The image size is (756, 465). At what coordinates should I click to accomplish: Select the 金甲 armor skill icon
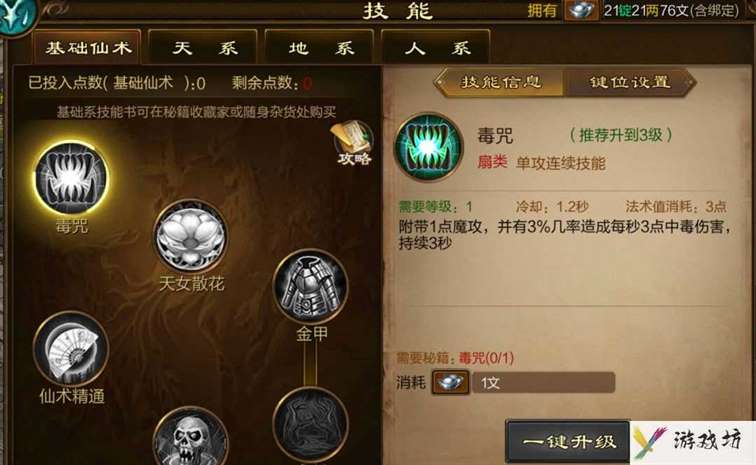point(310,286)
